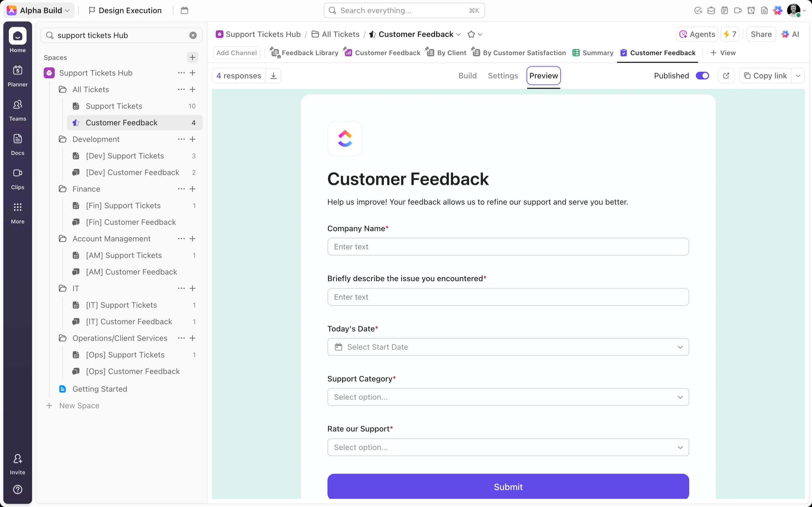Open the alarm clock reminders icon in top bar
The image size is (812, 507).
coord(751,10)
